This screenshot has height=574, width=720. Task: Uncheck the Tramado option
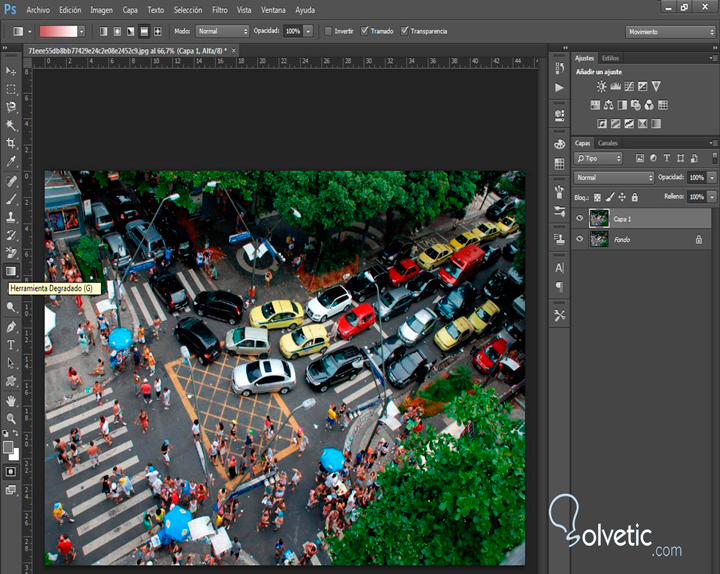pos(364,31)
